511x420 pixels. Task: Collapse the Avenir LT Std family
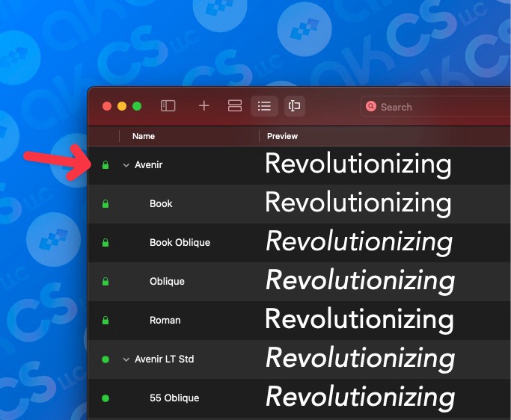click(126, 359)
